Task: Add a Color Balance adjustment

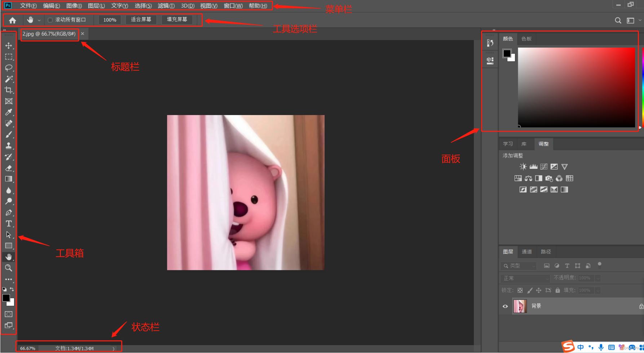Action: [528, 178]
